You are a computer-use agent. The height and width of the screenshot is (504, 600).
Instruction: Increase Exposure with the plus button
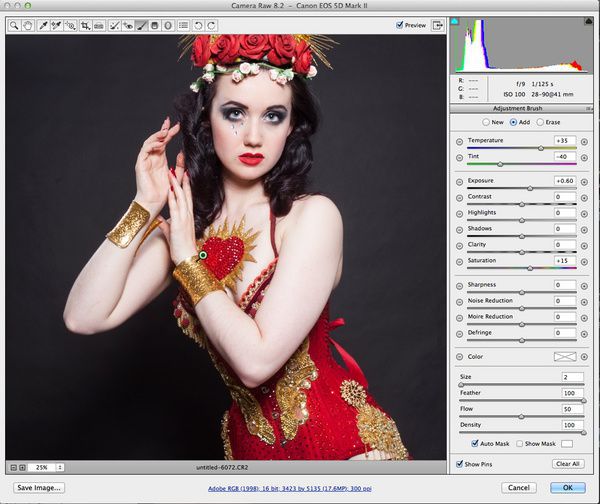584,180
